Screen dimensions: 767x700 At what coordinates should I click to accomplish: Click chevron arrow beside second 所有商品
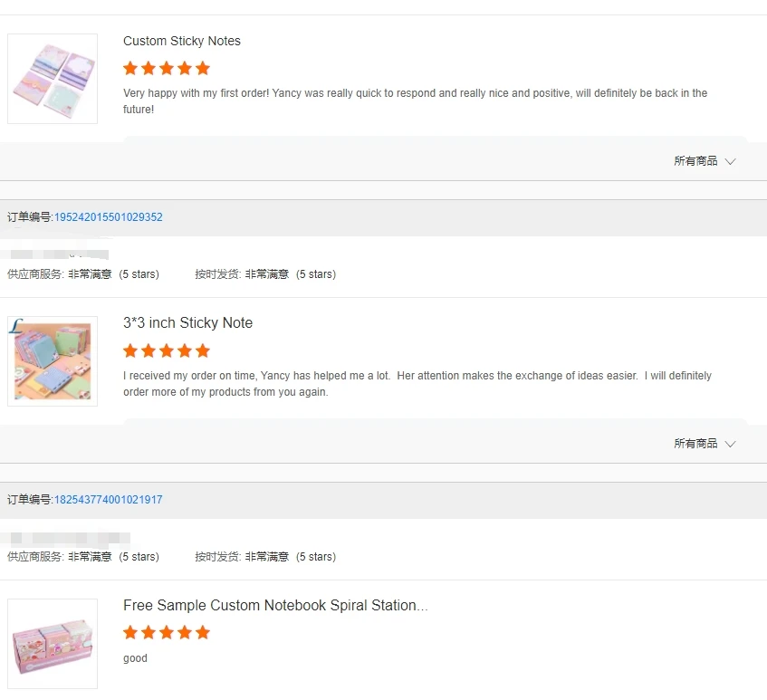coord(731,445)
